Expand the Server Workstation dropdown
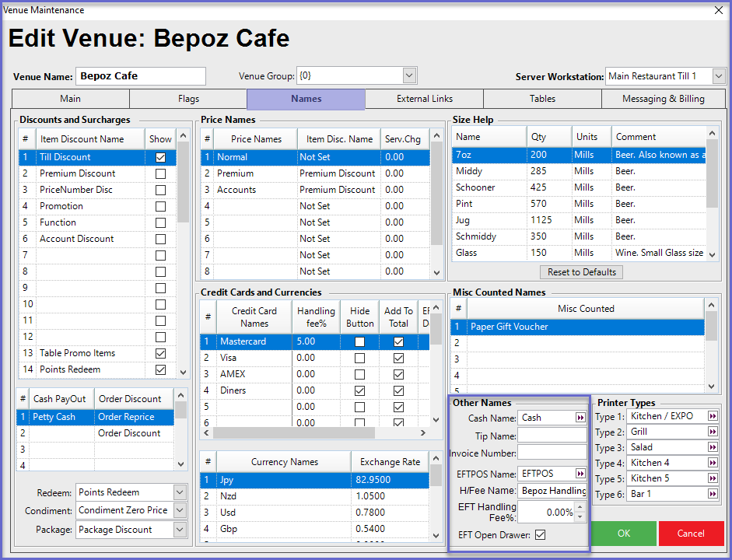The width and height of the screenshot is (732, 560). (719, 76)
